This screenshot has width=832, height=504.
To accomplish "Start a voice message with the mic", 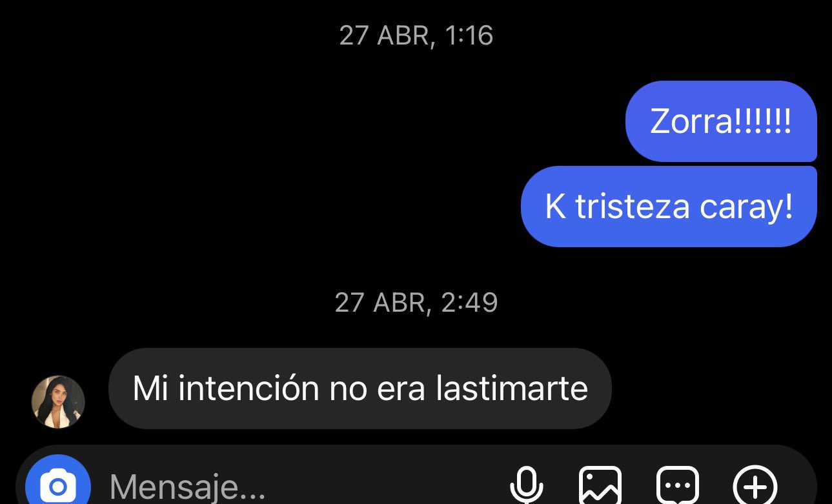I will [526, 485].
